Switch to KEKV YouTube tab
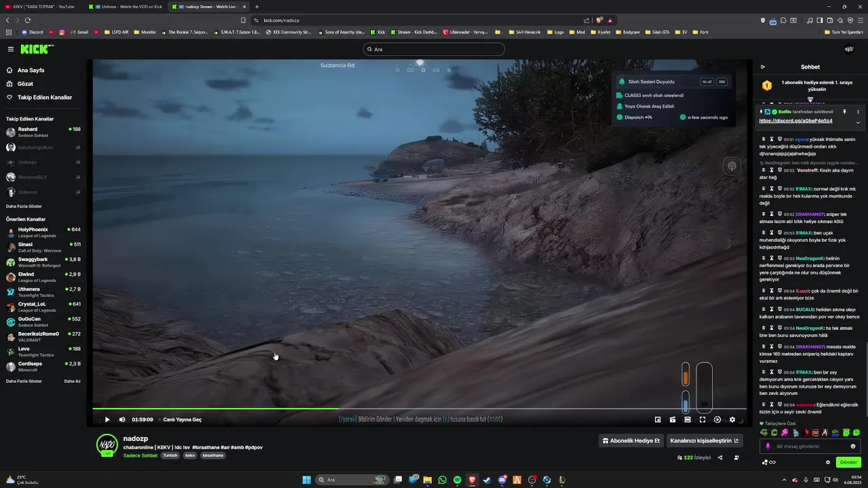868x488 pixels. click(x=41, y=6)
